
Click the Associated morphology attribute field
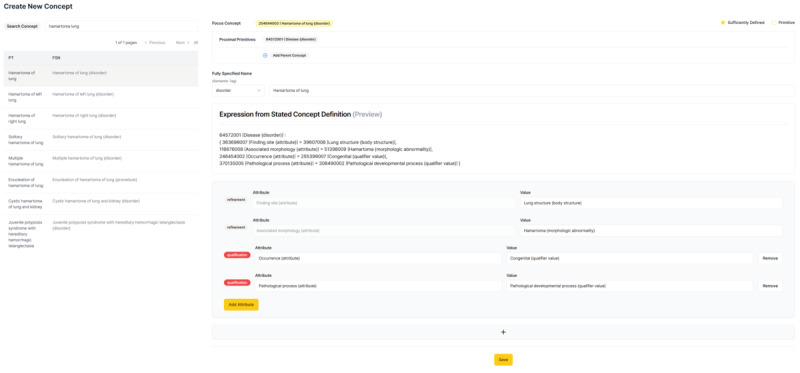point(384,231)
